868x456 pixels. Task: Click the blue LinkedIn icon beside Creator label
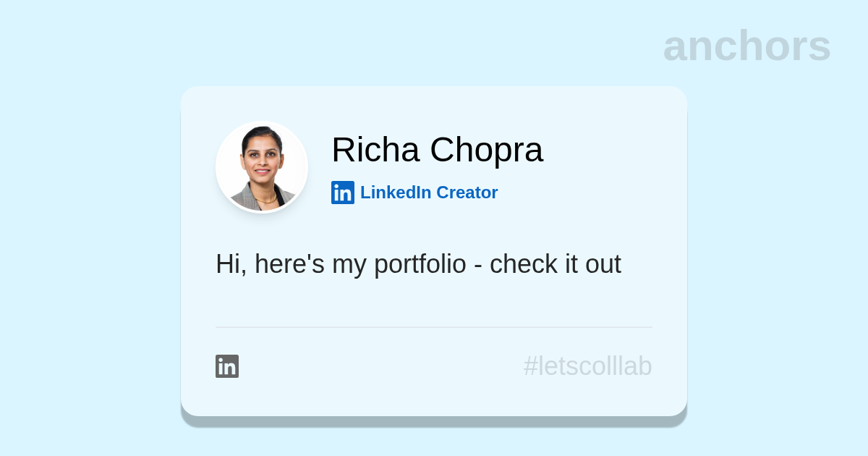click(x=342, y=193)
